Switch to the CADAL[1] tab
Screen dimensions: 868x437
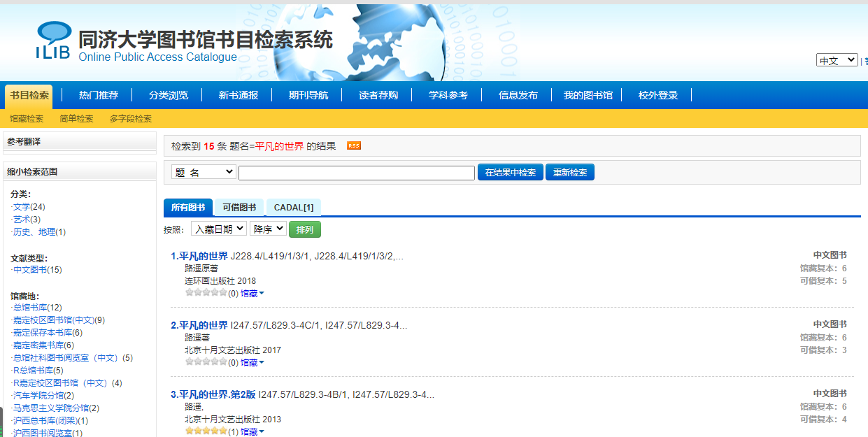[x=294, y=208]
